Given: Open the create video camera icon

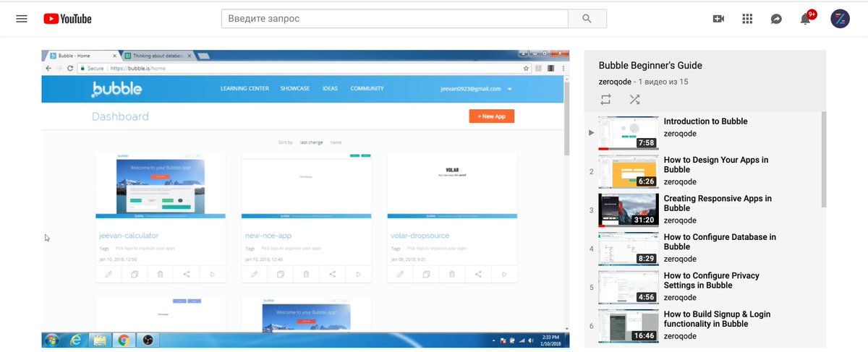Looking at the screenshot, I should [x=718, y=19].
